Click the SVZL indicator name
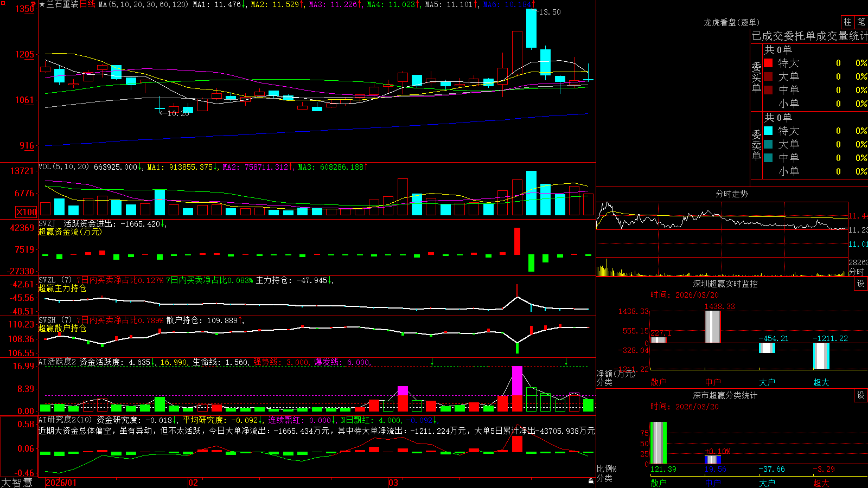Viewport: 868px width, 488px height. [47, 280]
